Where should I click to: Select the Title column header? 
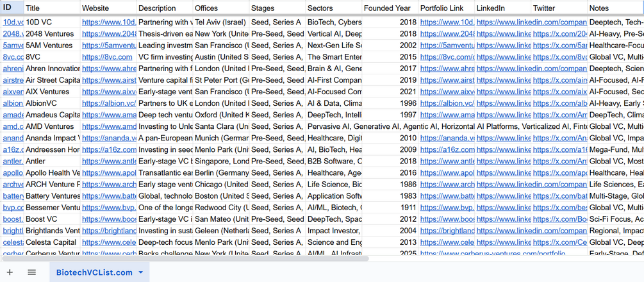[x=52, y=8]
